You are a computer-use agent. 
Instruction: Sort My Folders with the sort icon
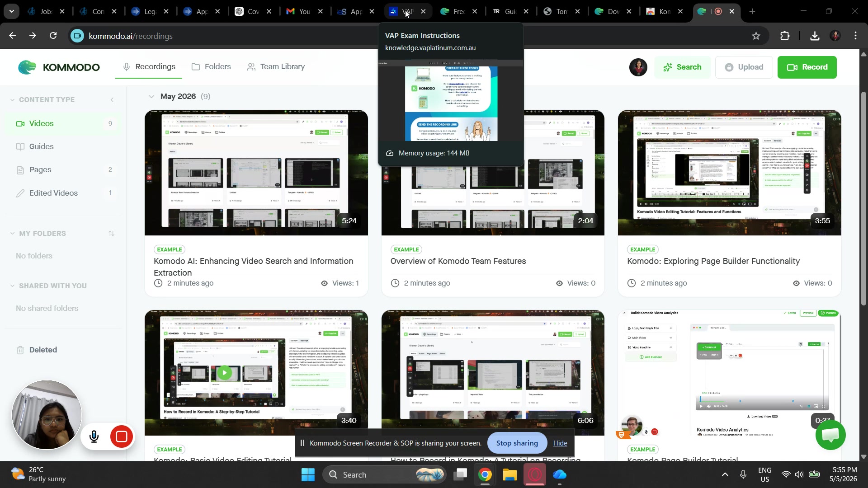(x=111, y=234)
